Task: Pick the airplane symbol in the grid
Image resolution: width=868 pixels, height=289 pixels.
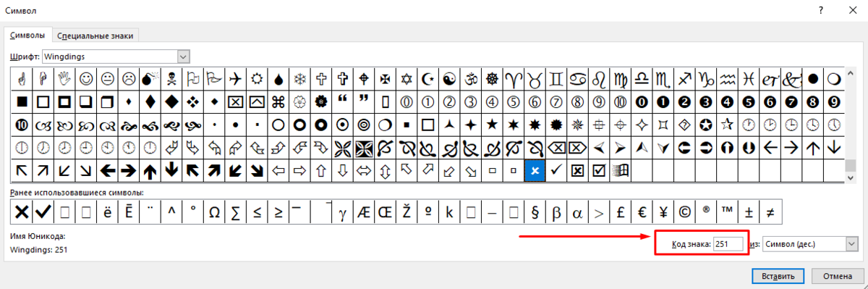Action: pos(235,78)
